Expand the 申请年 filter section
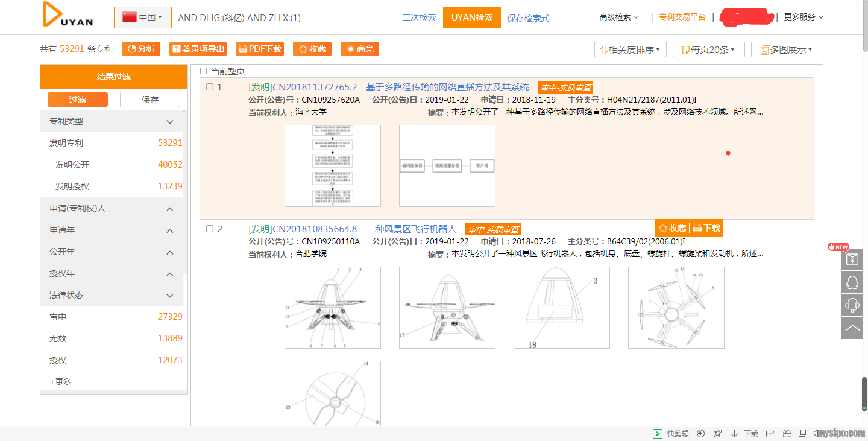The height and width of the screenshot is (441, 868). coord(169,230)
